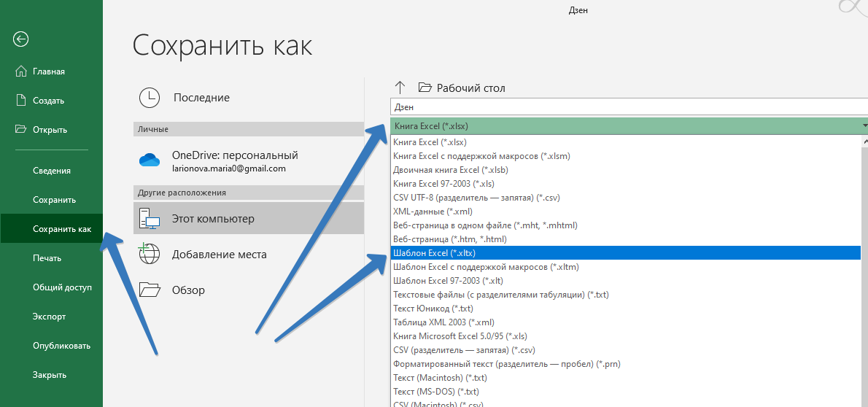868x407 pixels.
Task: Select Текст Юникод (*.txt) option
Action: pyautogui.click(x=626, y=309)
